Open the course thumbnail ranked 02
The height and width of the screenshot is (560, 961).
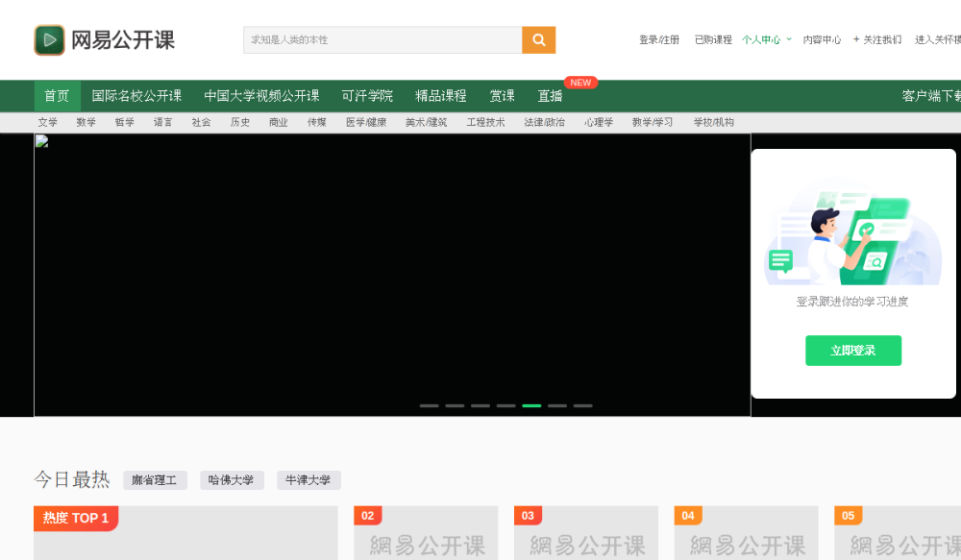(x=426, y=533)
